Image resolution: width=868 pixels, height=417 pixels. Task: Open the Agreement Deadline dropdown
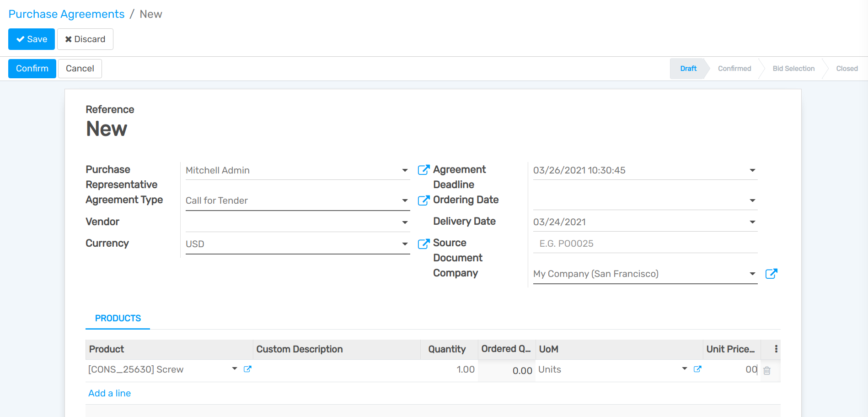752,170
